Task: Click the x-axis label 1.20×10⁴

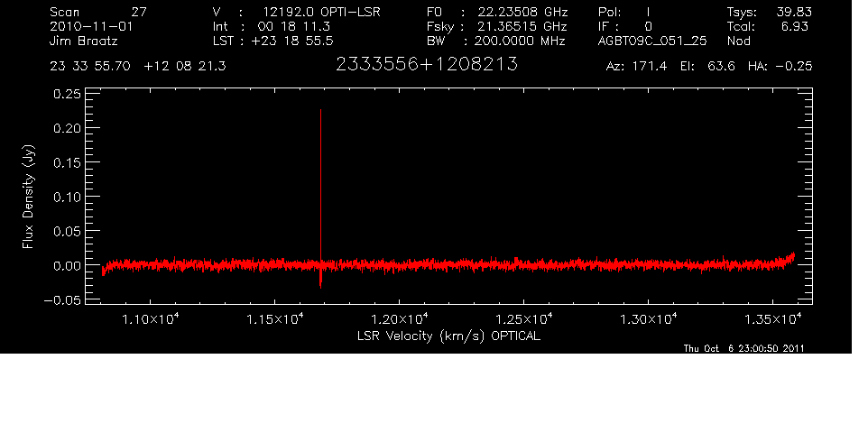Action: click(x=401, y=318)
